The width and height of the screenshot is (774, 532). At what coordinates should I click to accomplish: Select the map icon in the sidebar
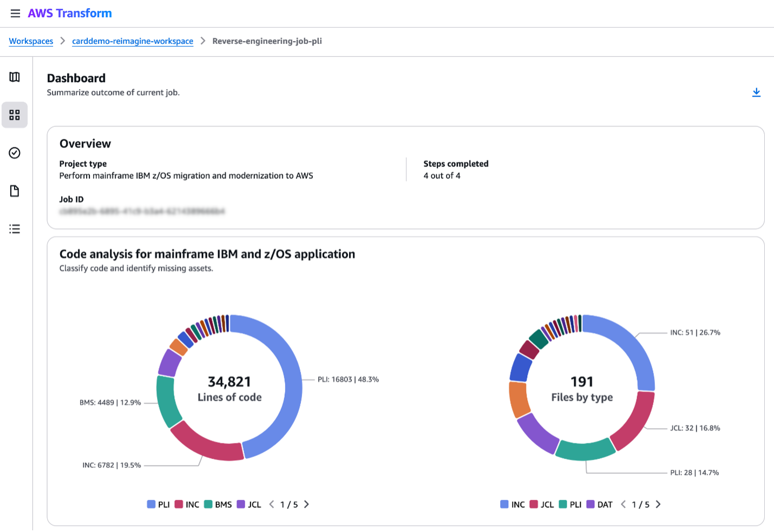click(x=15, y=77)
